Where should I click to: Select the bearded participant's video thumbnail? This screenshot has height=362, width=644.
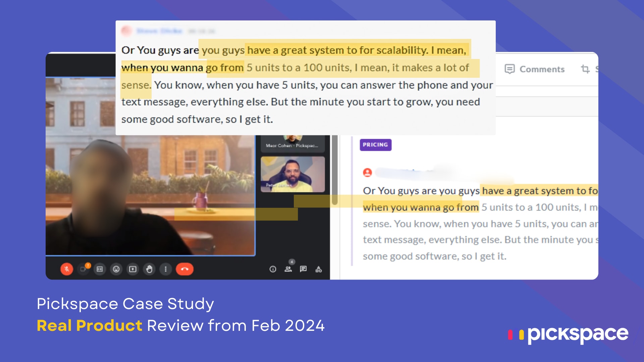(292, 174)
